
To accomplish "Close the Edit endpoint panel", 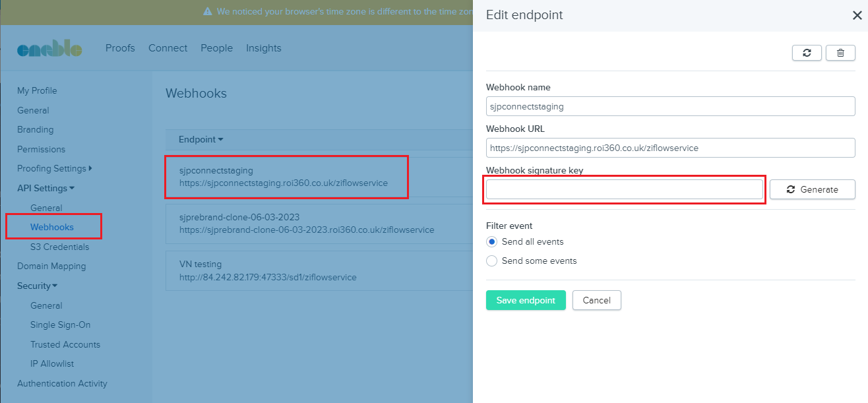I will (x=857, y=16).
